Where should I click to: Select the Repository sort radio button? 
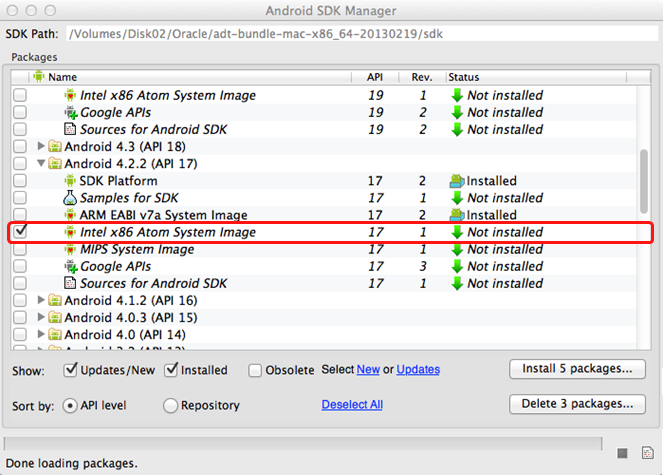[x=170, y=406]
